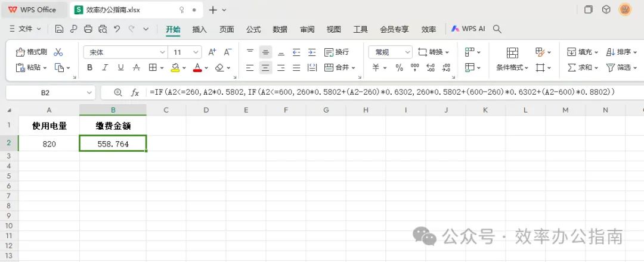
Task: Click the fx Insert Function icon
Action: point(135,93)
